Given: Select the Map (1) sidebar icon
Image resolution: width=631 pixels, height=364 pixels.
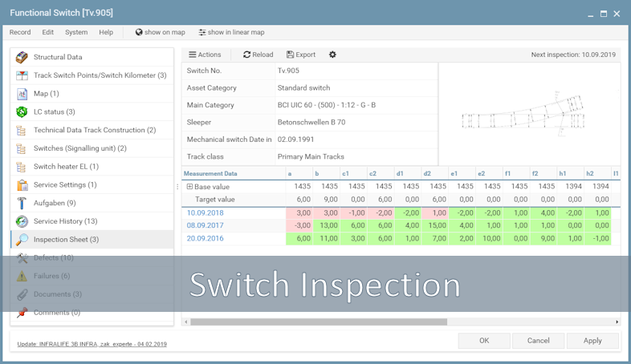Looking at the screenshot, I should (x=22, y=94).
